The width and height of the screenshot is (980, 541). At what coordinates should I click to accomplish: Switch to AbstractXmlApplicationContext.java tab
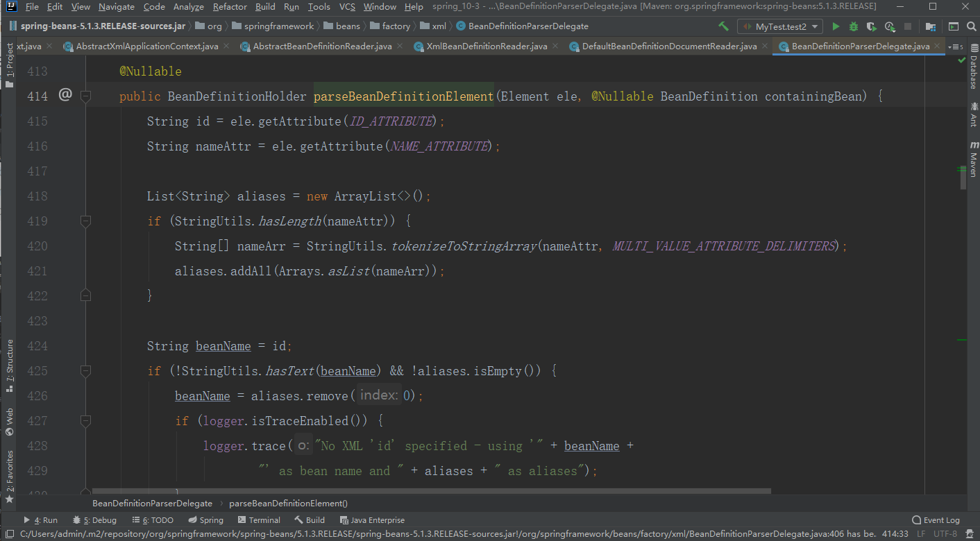(147, 46)
